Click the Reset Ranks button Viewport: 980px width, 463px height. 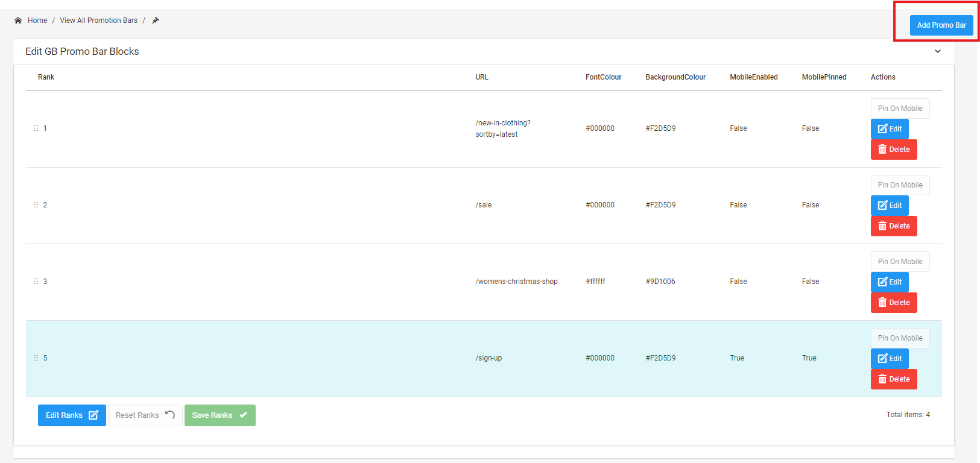[145, 415]
